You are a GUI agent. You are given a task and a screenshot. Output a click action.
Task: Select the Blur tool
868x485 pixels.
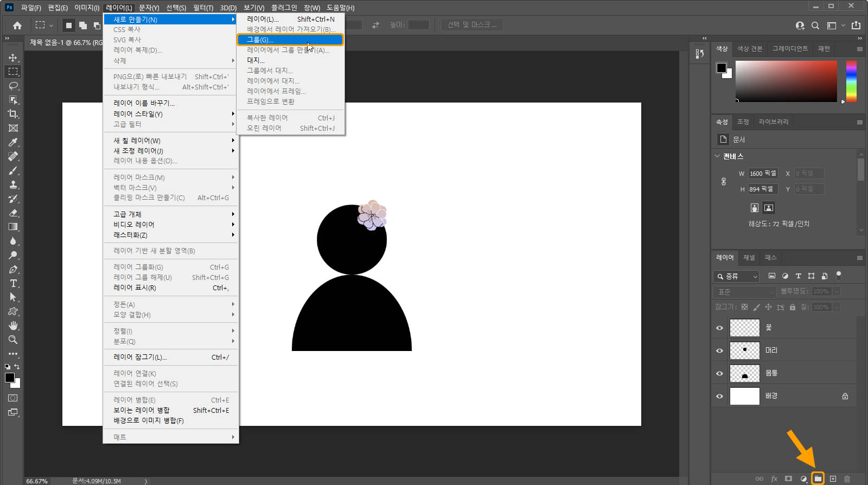(13, 241)
